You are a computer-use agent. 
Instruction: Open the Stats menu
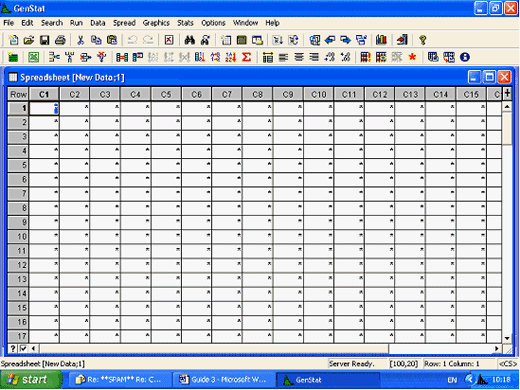pos(185,23)
